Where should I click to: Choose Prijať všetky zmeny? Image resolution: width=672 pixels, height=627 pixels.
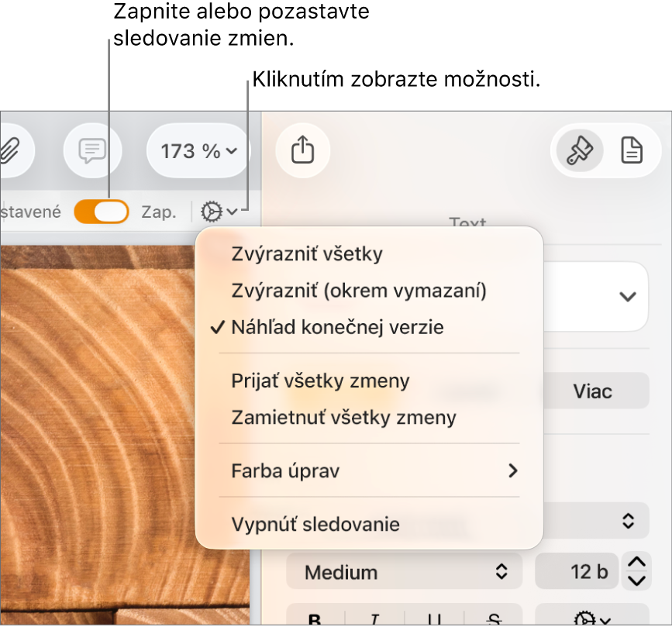click(x=369, y=381)
